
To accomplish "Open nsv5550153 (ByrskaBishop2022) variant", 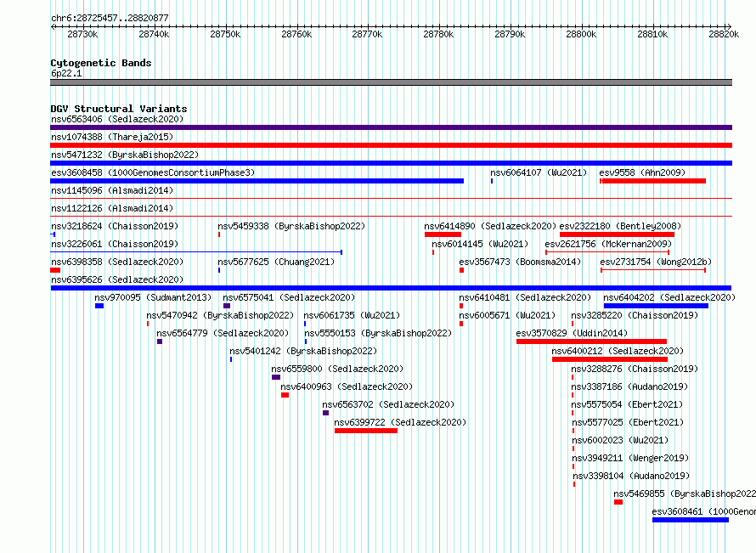I will coord(378,333).
